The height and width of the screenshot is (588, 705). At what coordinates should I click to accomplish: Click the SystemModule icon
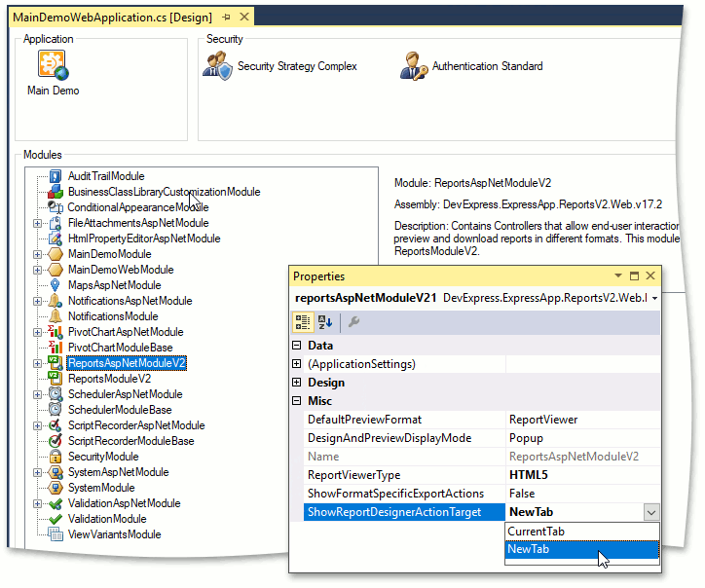(x=56, y=488)
